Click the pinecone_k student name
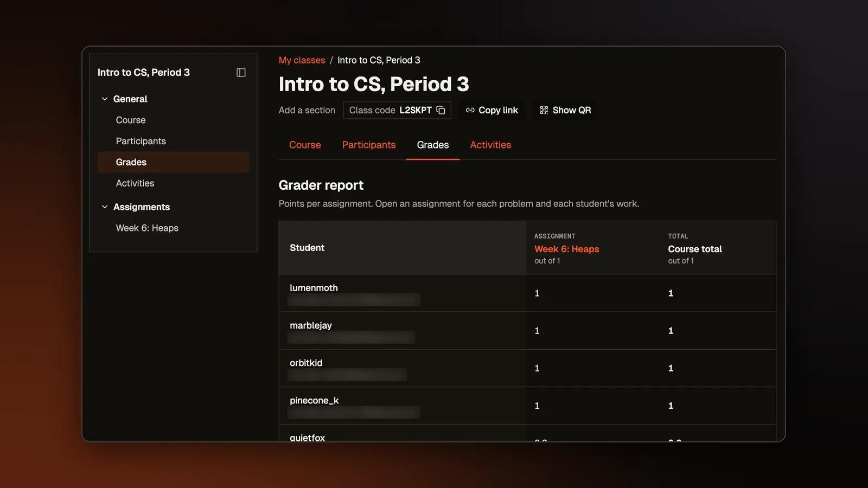Image resolution: width=868 pixels, height=488 pixels. pos(314,400)
